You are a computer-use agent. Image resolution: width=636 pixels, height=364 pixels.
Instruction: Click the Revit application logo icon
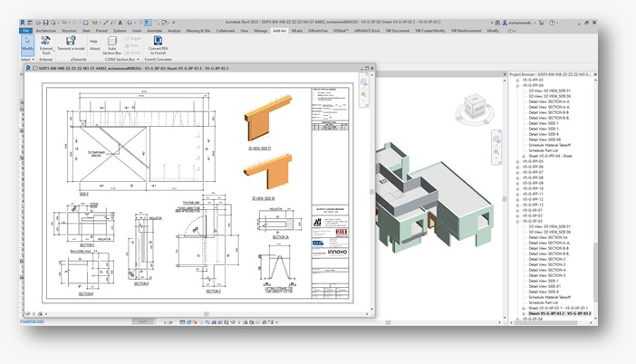coord(23,23)
